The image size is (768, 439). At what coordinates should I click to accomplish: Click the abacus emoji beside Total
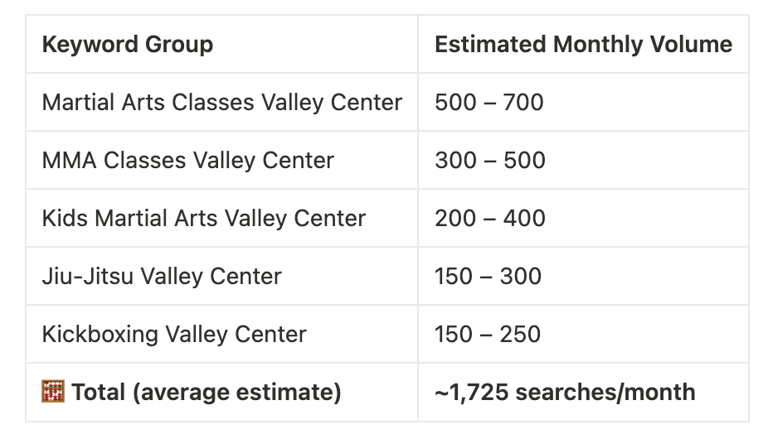tap(52, 393)
